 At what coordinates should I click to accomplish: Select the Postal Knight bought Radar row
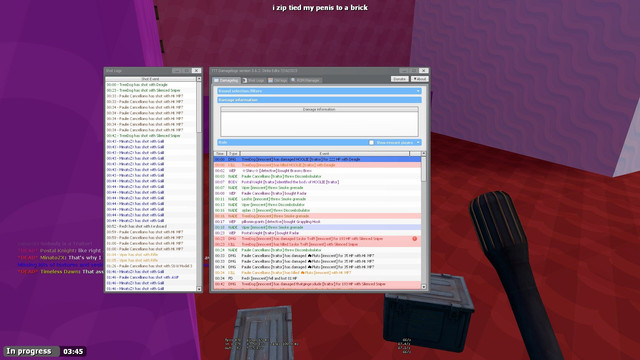point(318,233)
